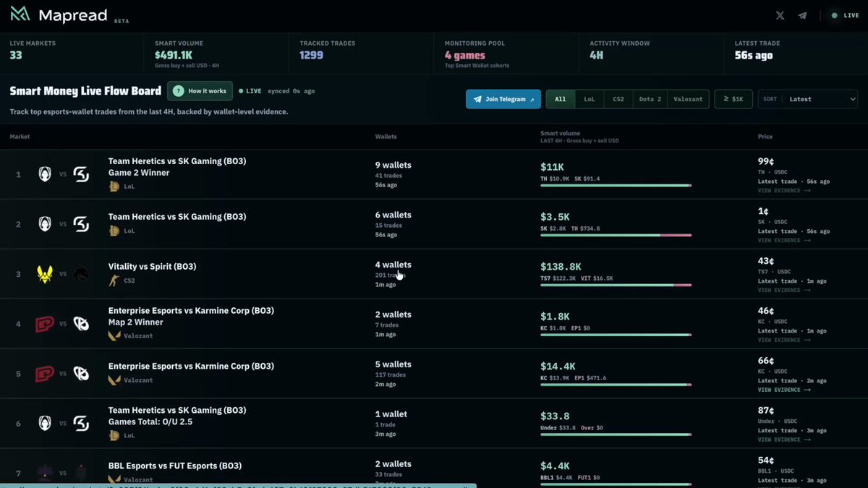Open View Evidence for the 43¢ market
The height and width of the screenshot is (488, 868).
point(784,290)
